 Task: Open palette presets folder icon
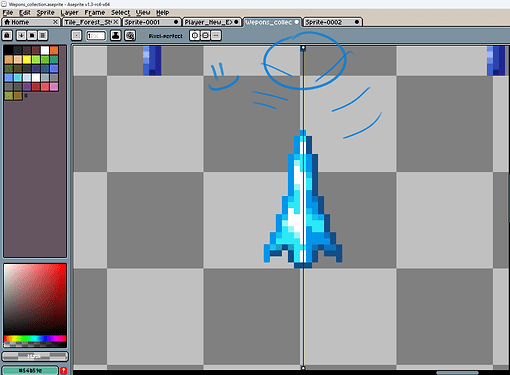coord(32,35)
